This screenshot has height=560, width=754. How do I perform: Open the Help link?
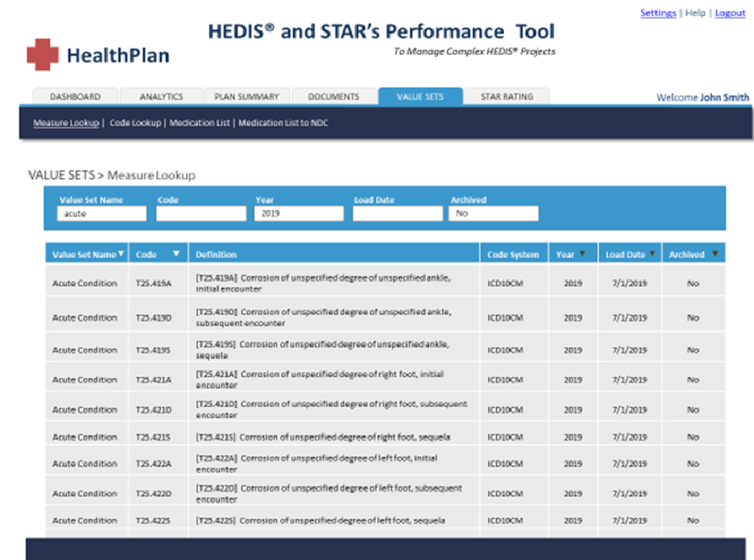point(695,13)
